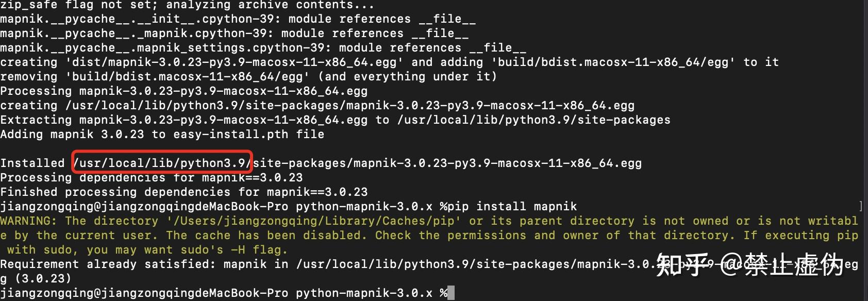Click the 'removing build/bdist.macosx' line
868x301 pixels.
248,77
